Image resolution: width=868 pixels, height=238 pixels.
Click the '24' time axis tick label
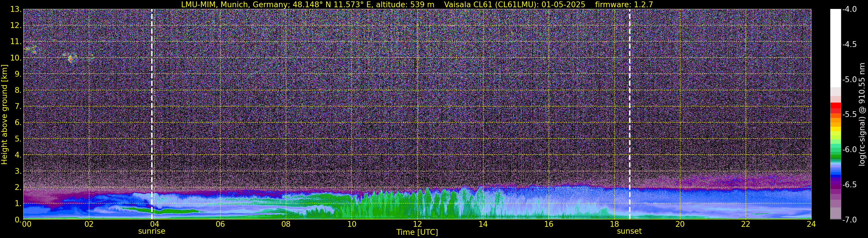click(811, 224)
